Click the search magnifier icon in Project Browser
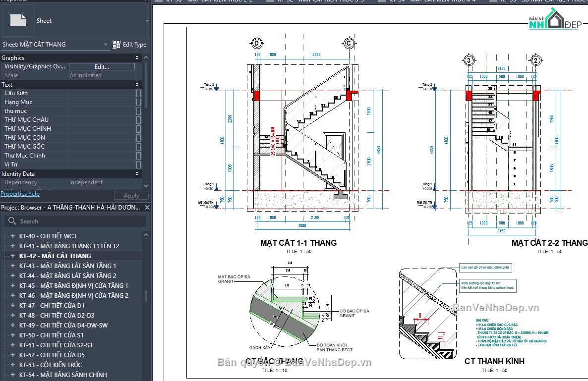This screenshot has height=381, width=588. pos(12,221)
